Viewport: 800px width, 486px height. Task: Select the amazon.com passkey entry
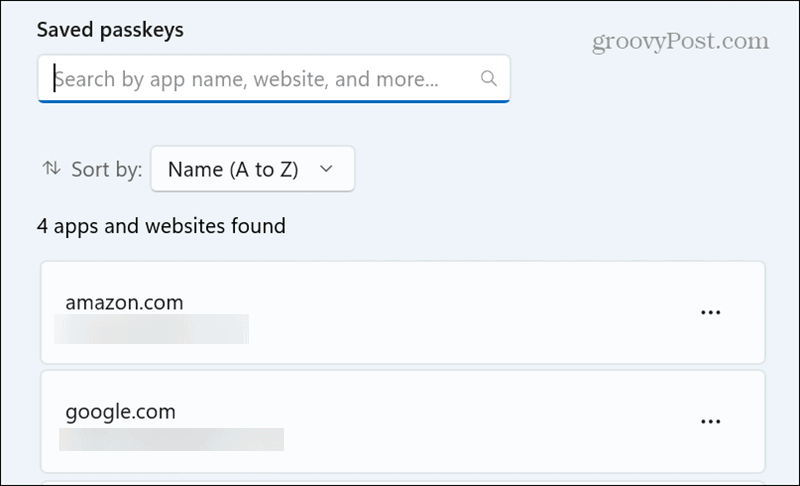point(402,313)
